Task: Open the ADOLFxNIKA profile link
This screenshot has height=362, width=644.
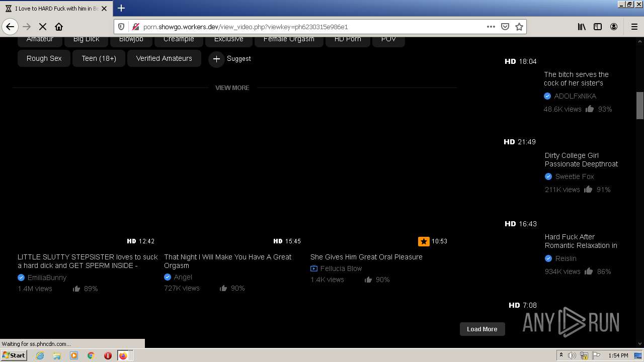Action: (x=575, y=96)
